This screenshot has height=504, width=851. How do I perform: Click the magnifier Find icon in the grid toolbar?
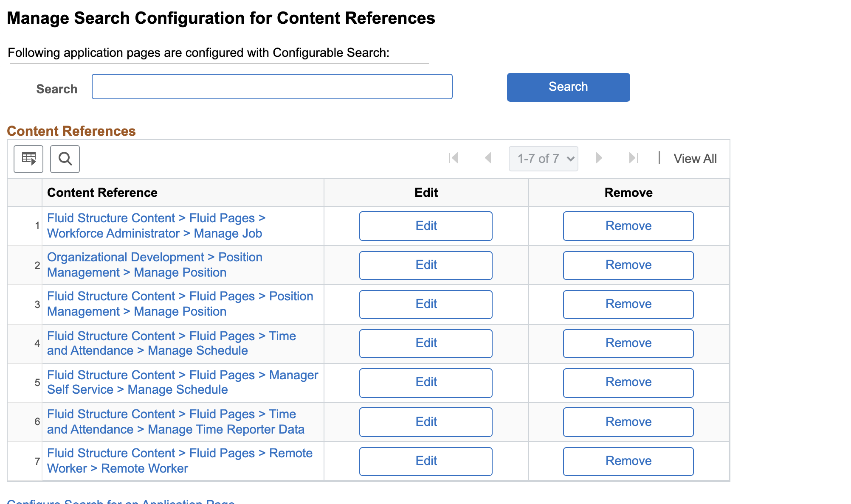click(x=65, y=159)
